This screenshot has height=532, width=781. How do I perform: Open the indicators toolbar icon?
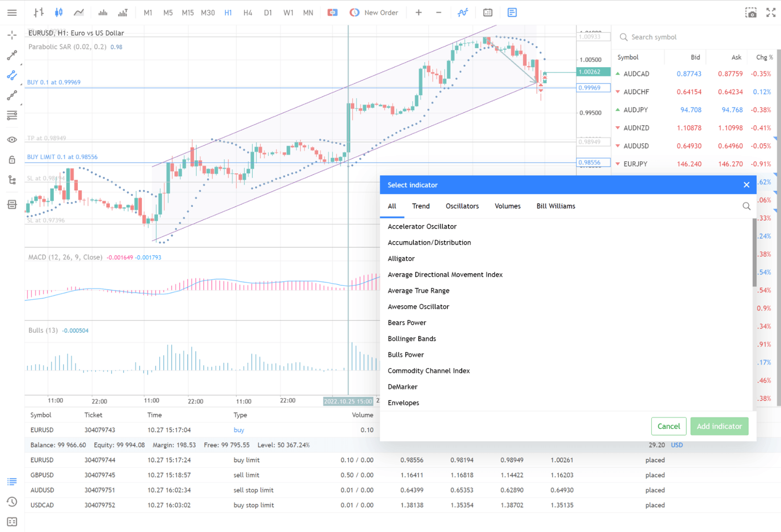click(x=462, y=13)
